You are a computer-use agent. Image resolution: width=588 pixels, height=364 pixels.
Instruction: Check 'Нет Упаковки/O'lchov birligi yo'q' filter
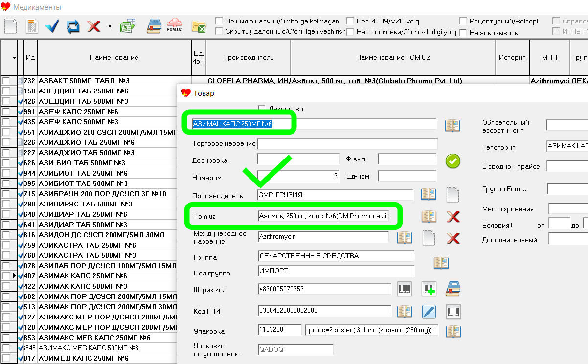coord(350,32)
